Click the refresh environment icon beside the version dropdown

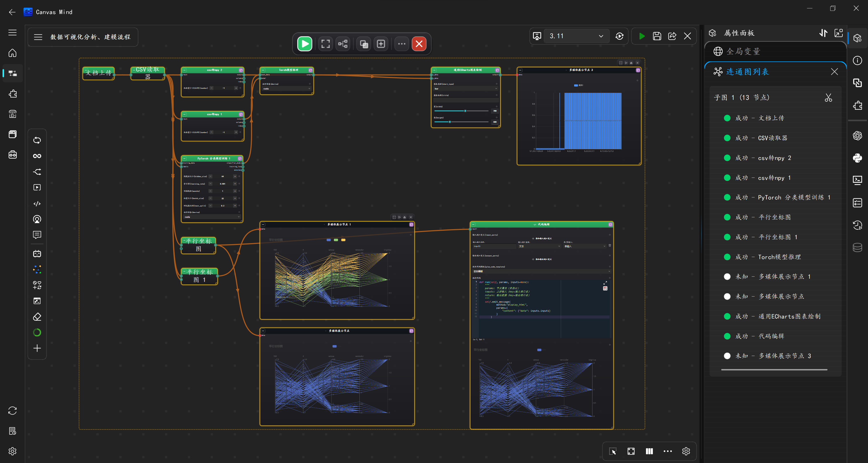point(619,36)
